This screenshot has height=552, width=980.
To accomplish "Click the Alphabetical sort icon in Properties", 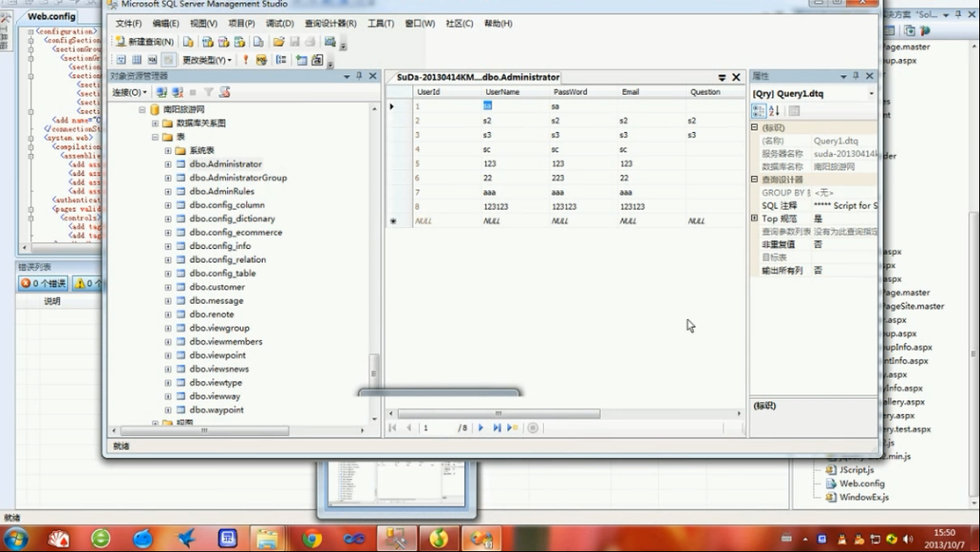I will coord(774,111).
